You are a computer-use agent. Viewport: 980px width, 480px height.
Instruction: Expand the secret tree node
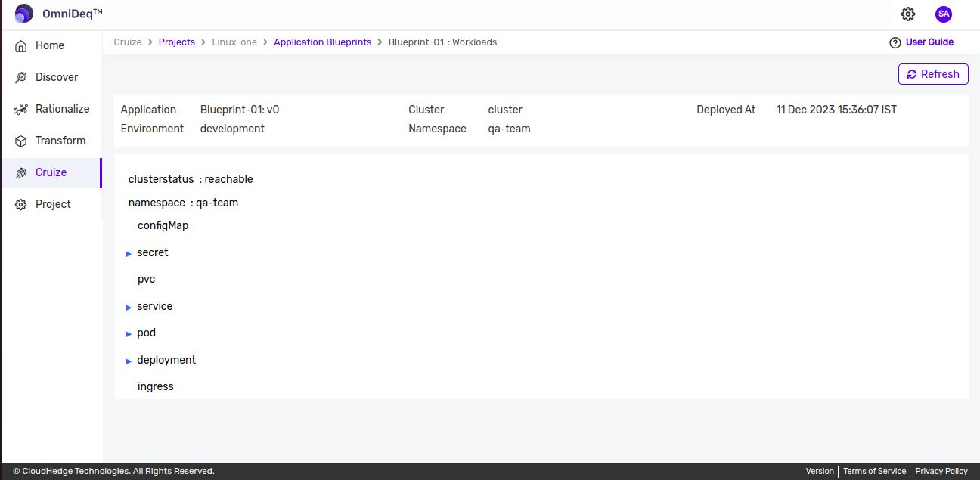point(129,253)
